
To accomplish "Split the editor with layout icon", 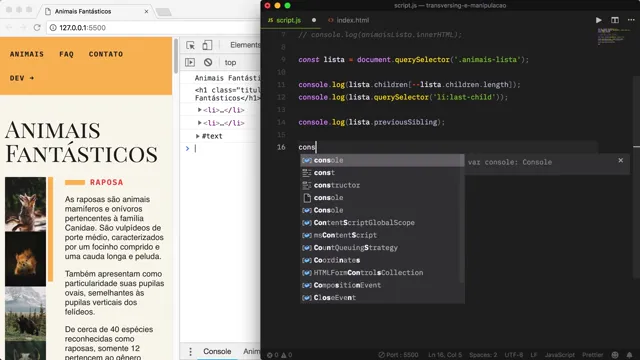I will [x=615, y=20].
